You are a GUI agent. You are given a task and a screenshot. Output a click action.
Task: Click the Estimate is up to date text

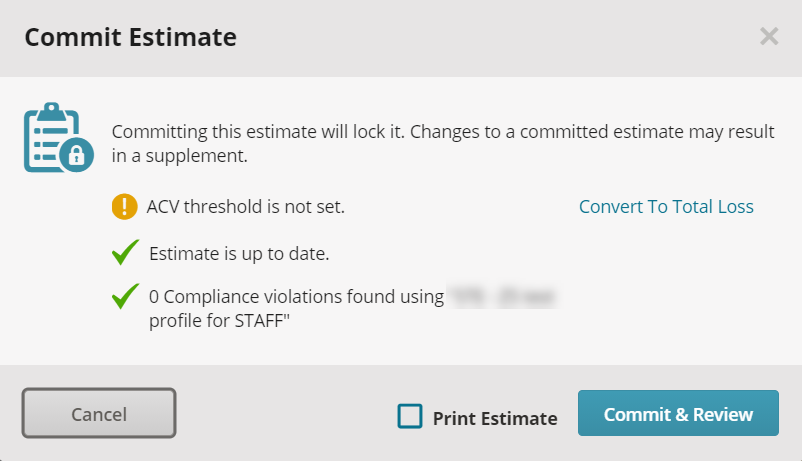tap(239, 254)
